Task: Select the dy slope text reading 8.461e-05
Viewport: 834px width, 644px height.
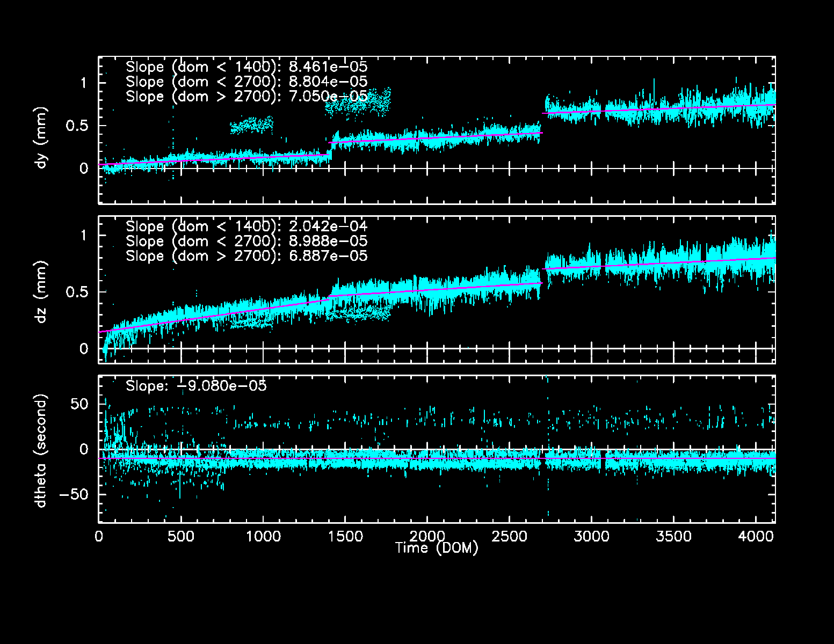Action: [x=246, y=67]
